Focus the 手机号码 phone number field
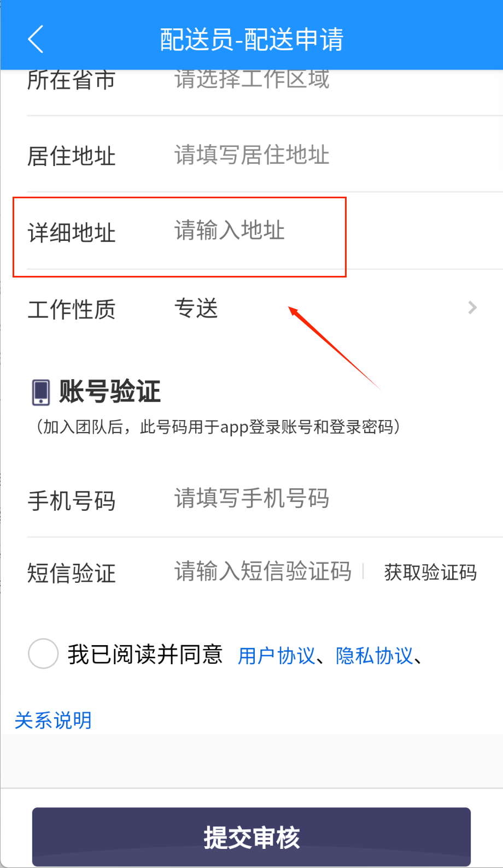Screen dimensions: 503x868 tap(251, 499)
